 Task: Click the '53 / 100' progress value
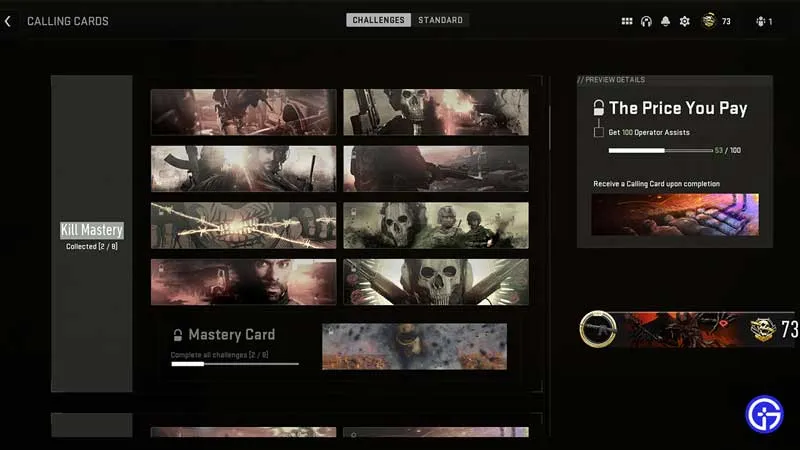pos(728,151)
